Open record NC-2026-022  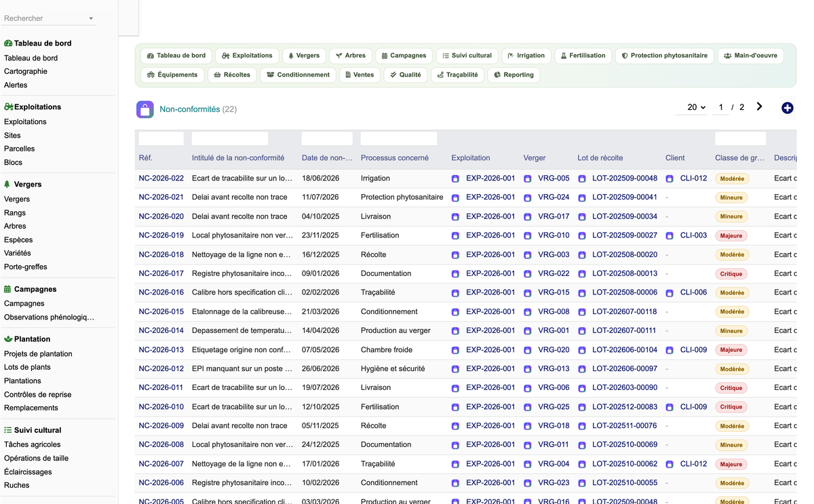pyautogui.click(x=161, y=178)
